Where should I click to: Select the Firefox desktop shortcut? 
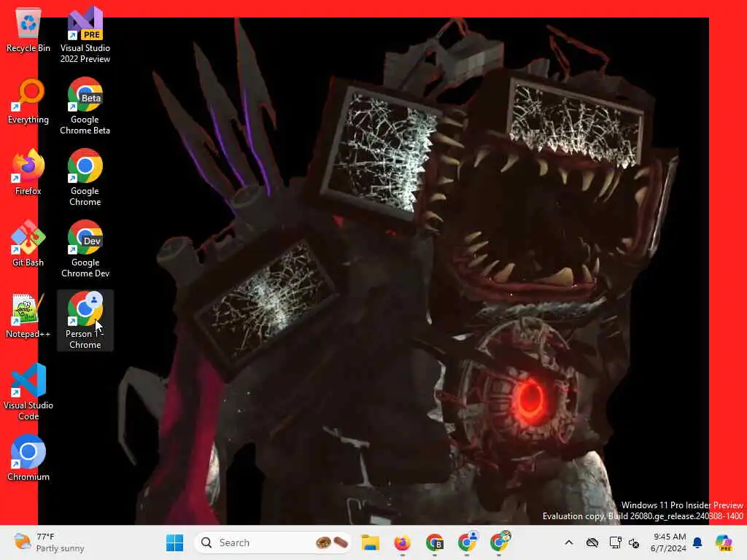[28, 173]
